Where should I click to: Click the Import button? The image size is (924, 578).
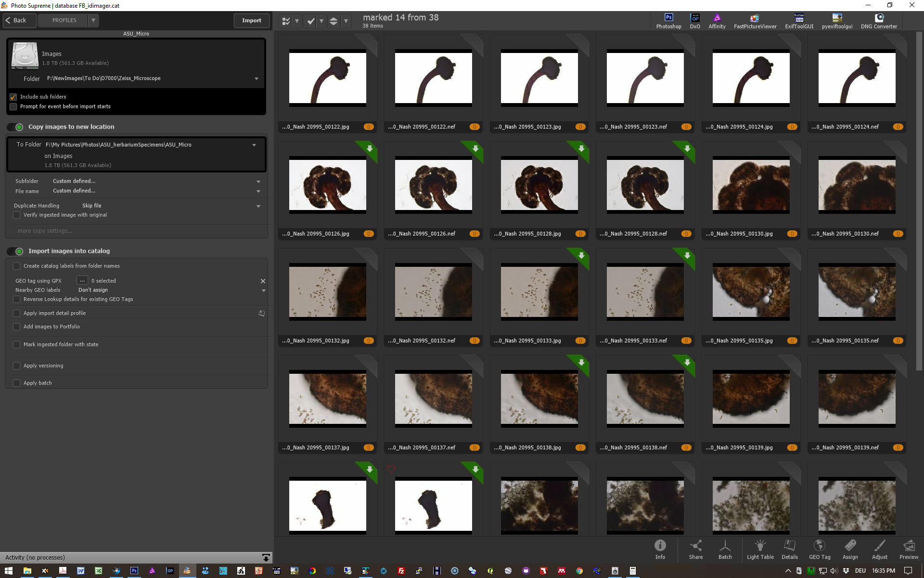click(251, 20)
